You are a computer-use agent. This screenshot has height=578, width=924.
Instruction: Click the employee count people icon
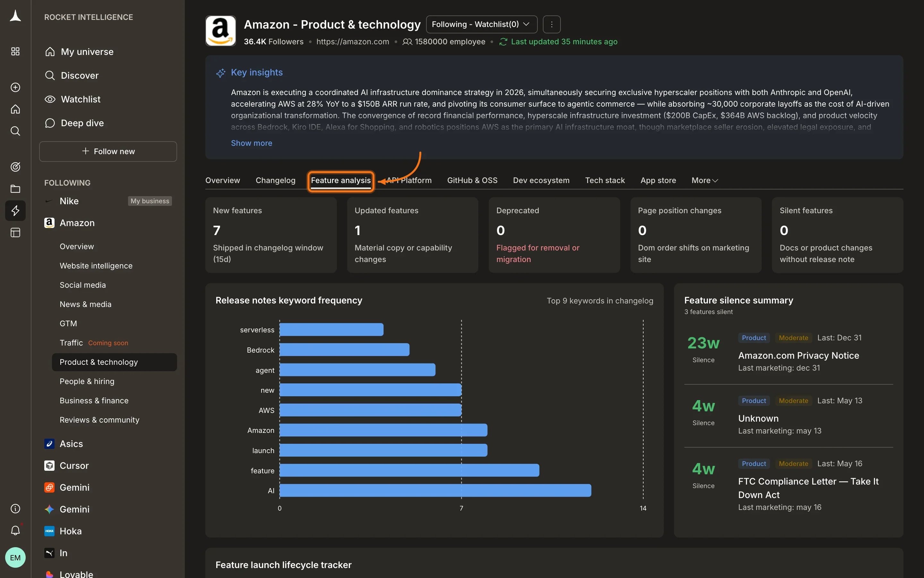(407, 42)
